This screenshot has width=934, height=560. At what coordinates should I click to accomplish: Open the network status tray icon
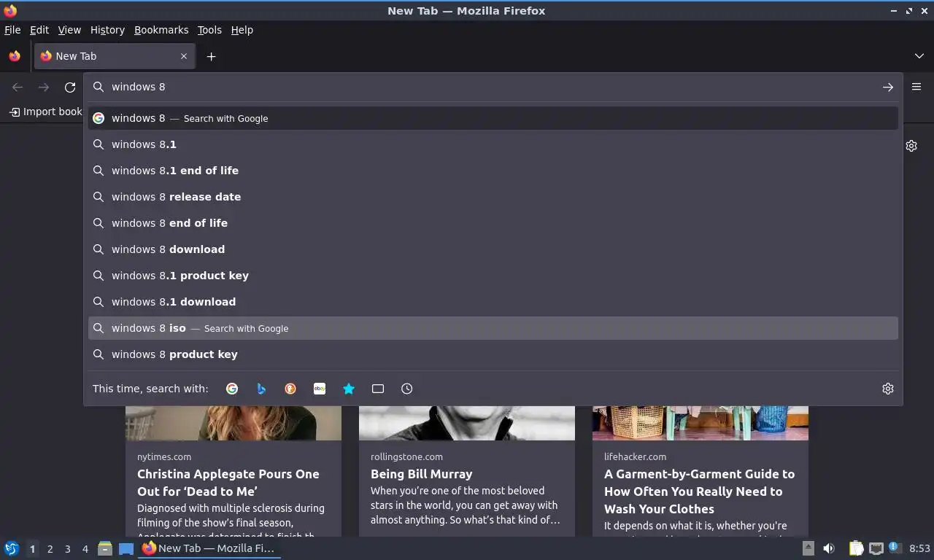point(876,548)
